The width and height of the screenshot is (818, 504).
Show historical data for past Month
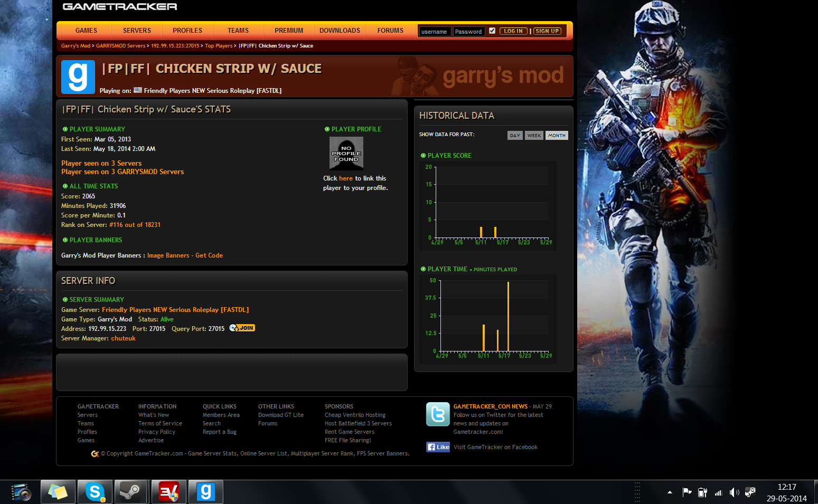(x=557, y=136)
